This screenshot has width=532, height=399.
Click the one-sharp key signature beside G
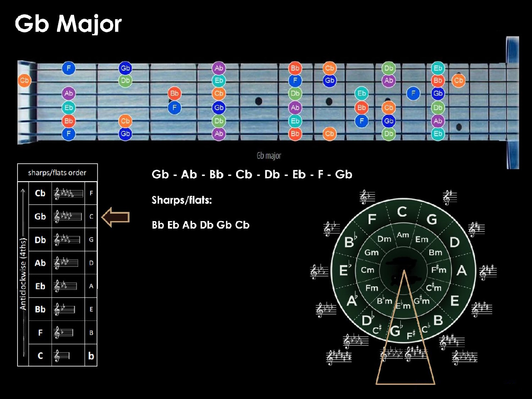(450, 197)
